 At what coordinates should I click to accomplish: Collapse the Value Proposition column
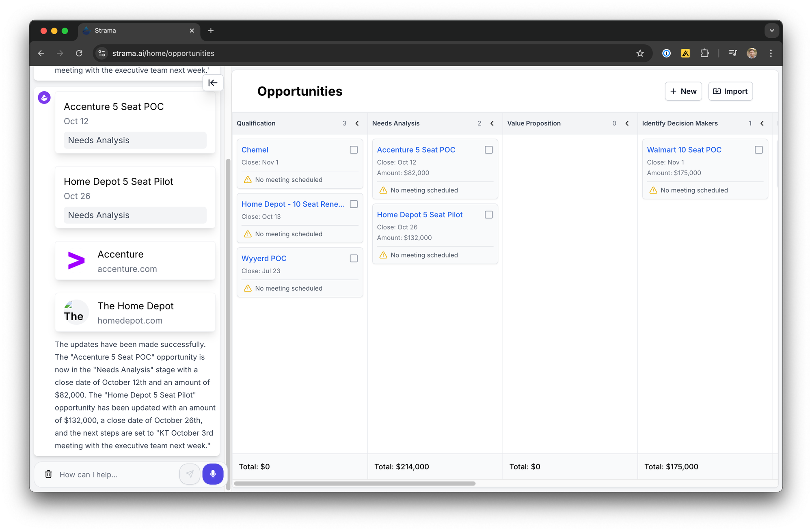pyautogui.click(x=627, y=123)
